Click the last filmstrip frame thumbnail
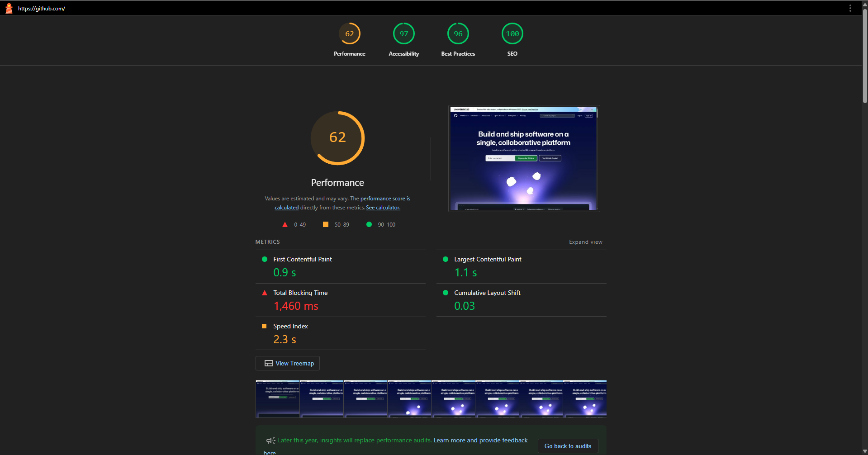Image resolution: width=868 pixels, height=455 pixels. 585,399
